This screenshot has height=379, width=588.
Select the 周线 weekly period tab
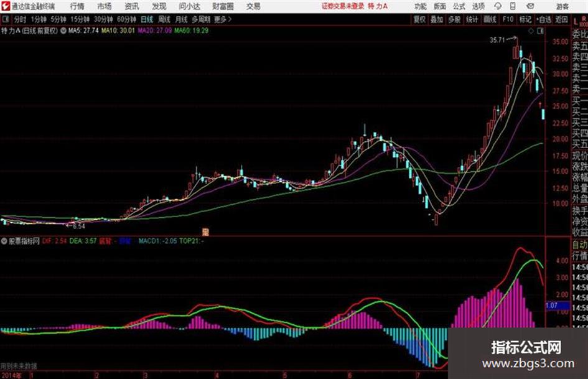(164, 19)
